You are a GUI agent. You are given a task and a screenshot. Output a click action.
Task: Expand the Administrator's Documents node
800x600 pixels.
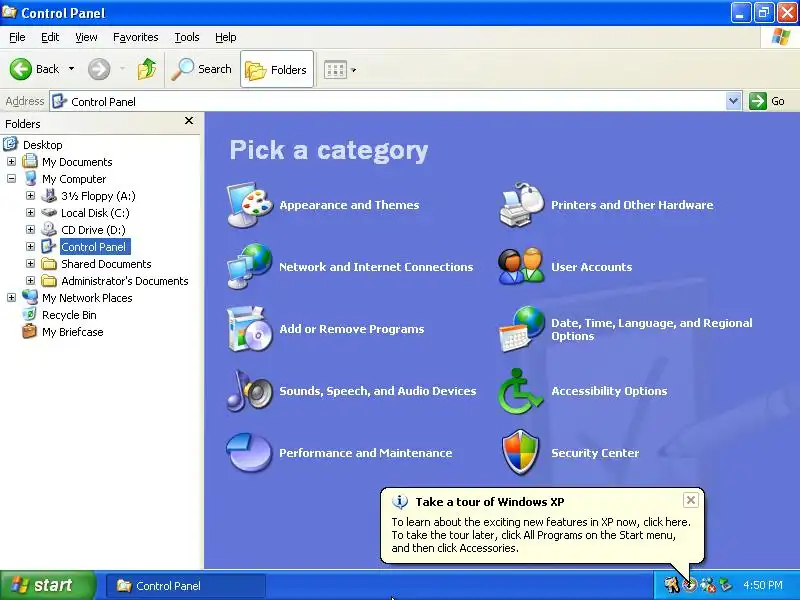click(30, 281)
